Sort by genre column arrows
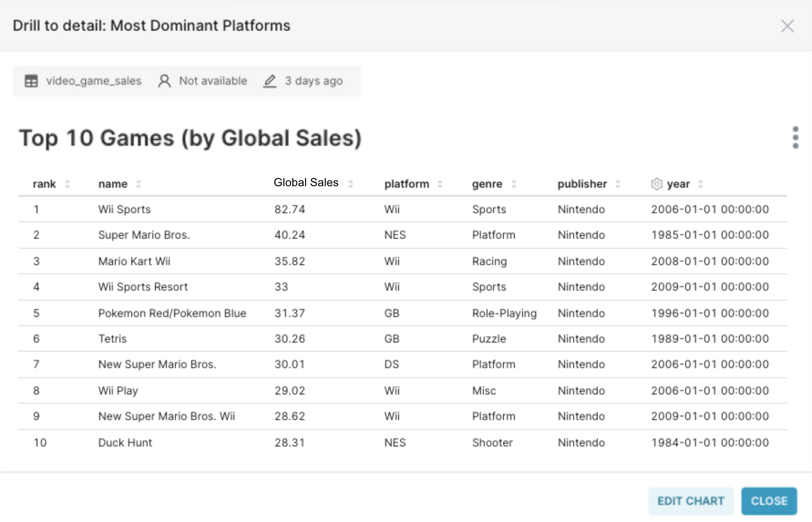This screenshot has width=812, height=522. tap(514, 184)
